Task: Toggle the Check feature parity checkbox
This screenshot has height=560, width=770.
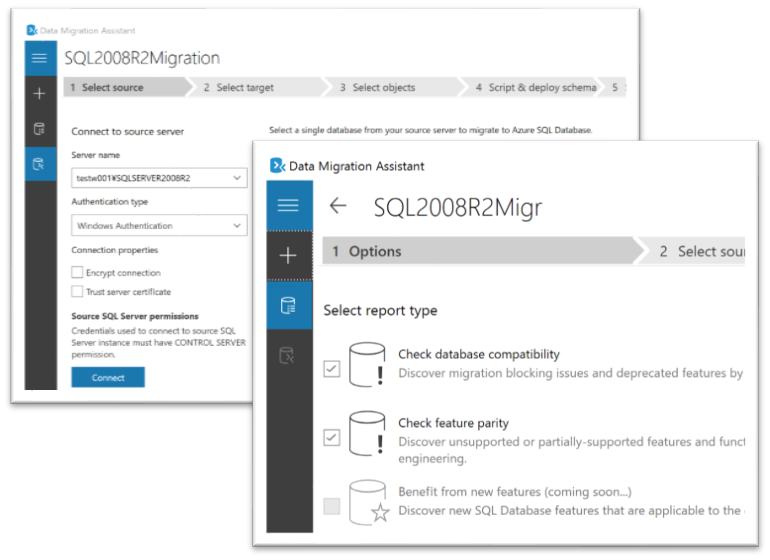Action: [332, 438]
